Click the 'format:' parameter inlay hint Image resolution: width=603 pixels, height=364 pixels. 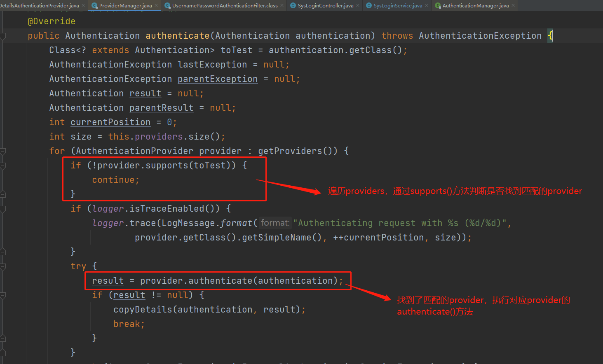click(x=275, y=223)
